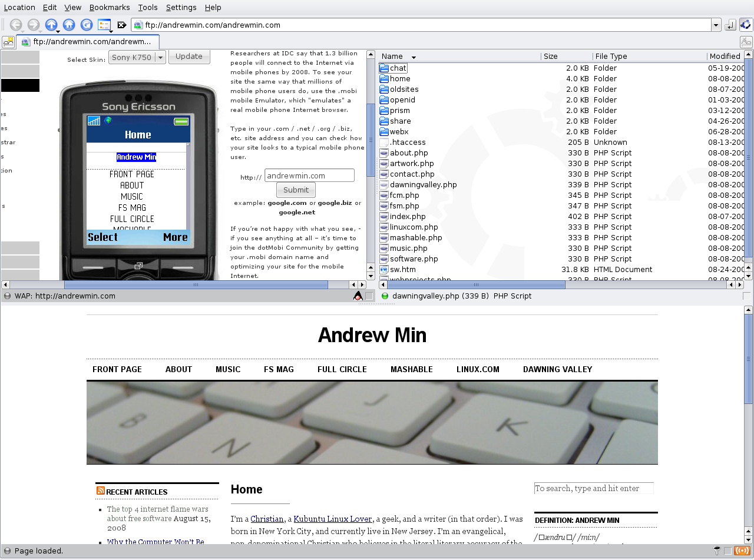Click the green indicator in the file view status bar
The width and height of the screenshot is (754, 560).
pyautogui.click(x=385, y=296)
